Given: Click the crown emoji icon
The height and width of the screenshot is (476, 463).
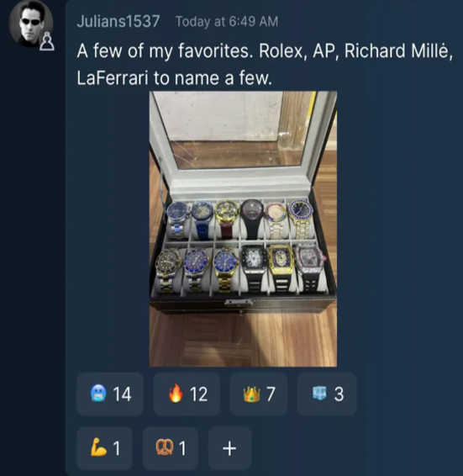Looking at the screenshot, I should point(251,394).
